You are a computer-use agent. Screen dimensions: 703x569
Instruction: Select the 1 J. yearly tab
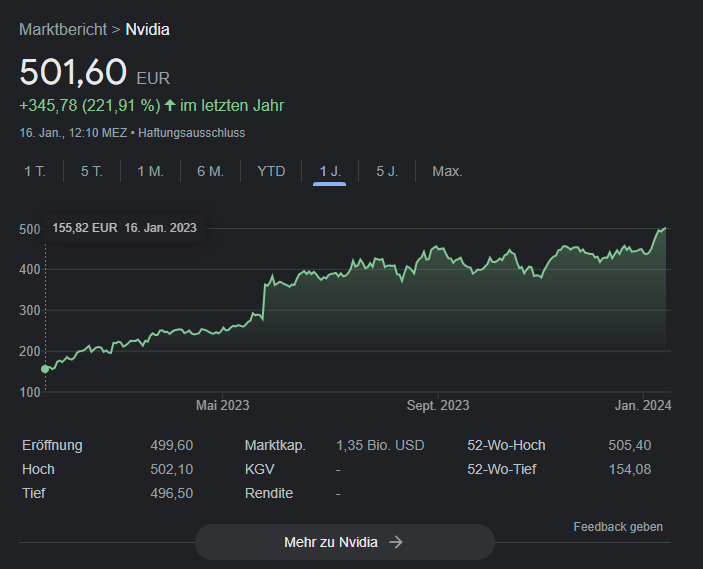pos(330,171)
